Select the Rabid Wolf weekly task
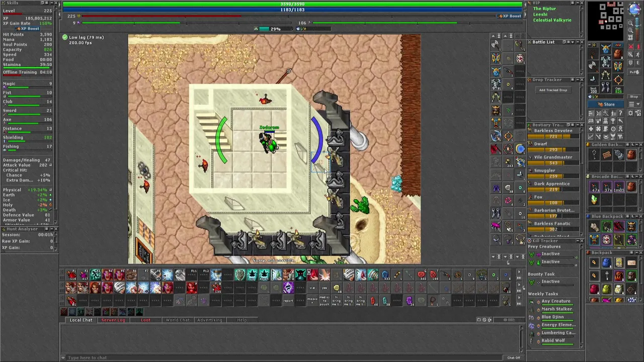Image resolution: width=644 pixels, height=362 pixels. coord(552,341)
